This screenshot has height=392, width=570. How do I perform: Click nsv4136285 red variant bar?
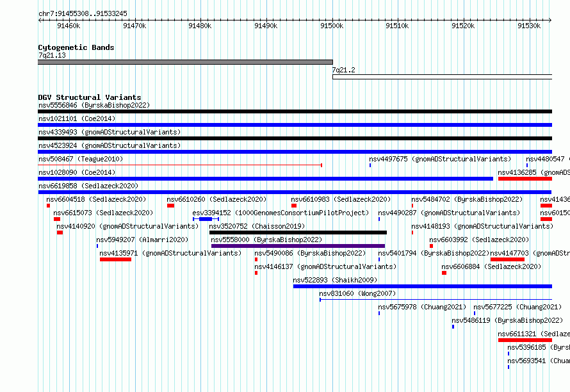525,179
